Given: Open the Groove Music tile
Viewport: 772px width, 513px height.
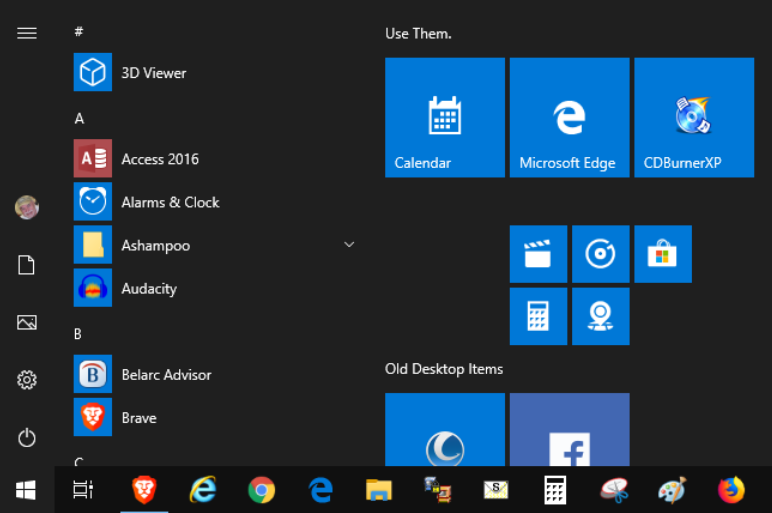Looking at the screenshot, I should tap(600, 254).
